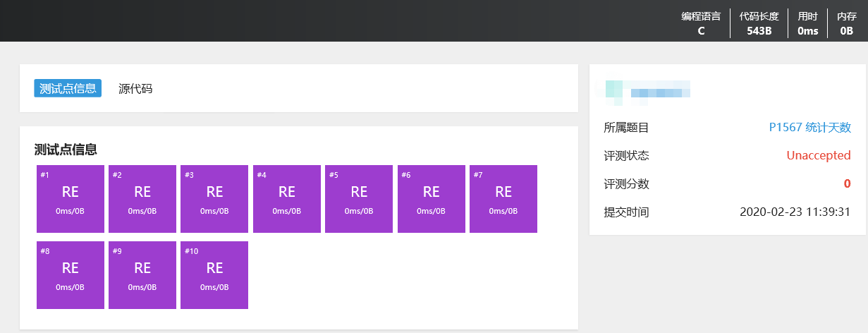This screenshot has height=333, width=868.
Task: Click test case #7 RE tile
Action: tap(503, 199)
